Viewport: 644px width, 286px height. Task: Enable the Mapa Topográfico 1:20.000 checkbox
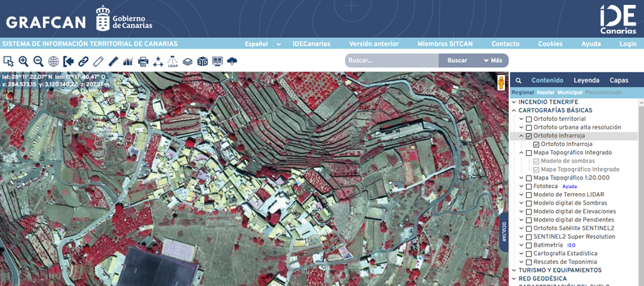point(529,178)
